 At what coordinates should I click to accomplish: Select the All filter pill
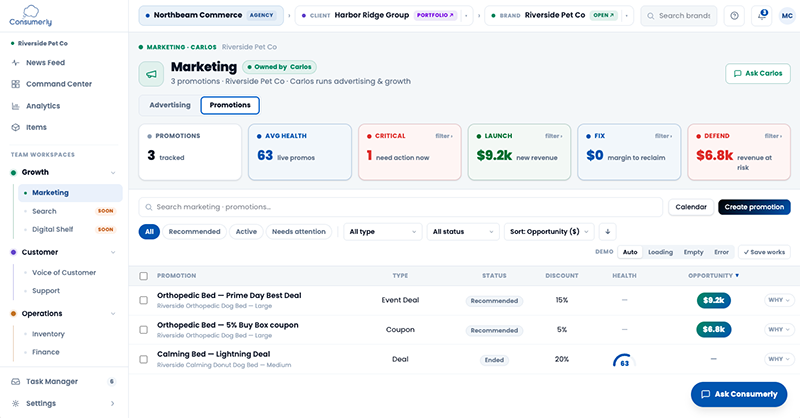[x=149, y=232]
